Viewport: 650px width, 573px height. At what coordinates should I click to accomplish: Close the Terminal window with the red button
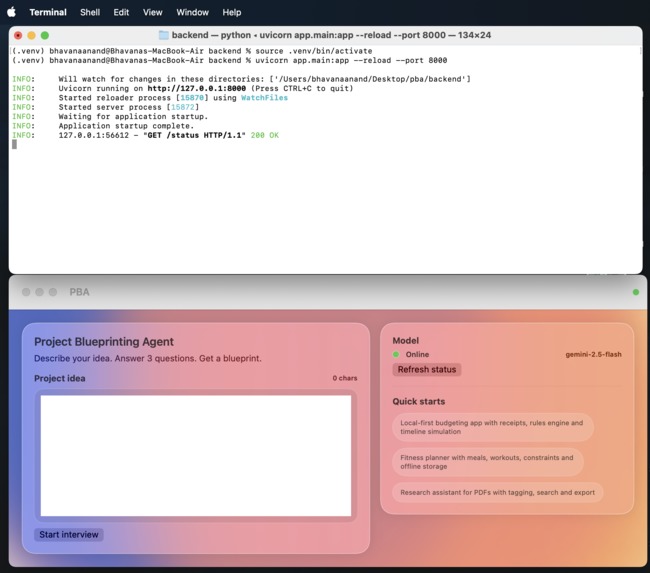coord(18,35)
